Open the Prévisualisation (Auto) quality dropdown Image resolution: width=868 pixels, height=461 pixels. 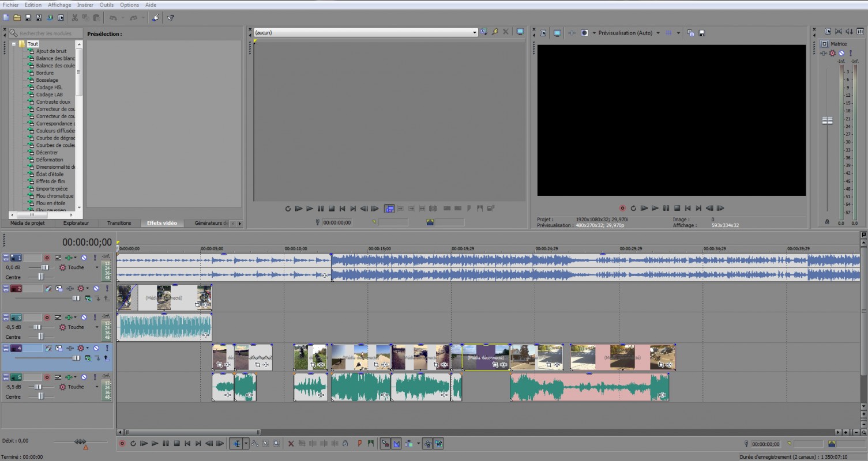click(658, 33)
